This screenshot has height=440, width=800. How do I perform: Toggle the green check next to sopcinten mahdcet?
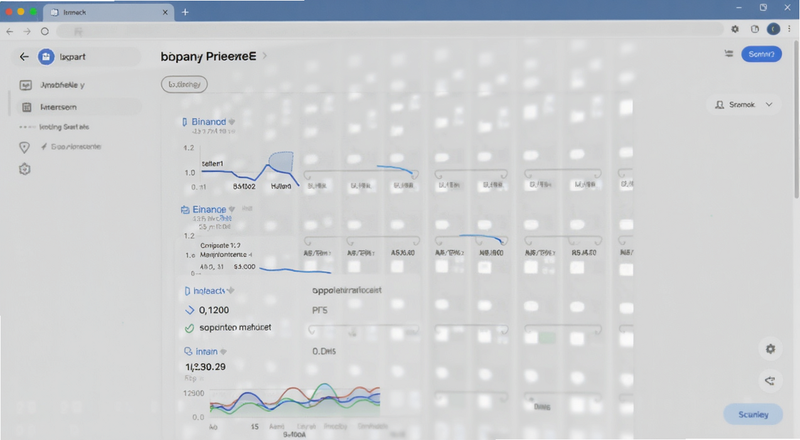189,328
